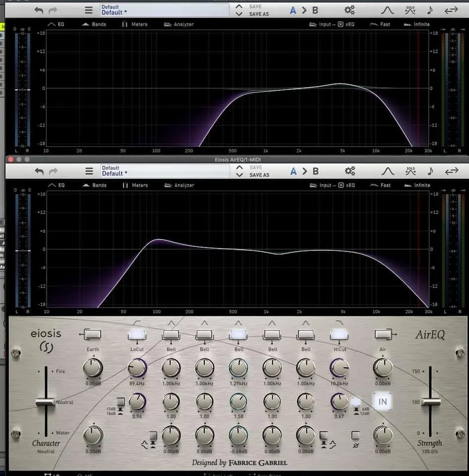Open the Infinite hold menu in upper window
469x476 pixels.
coord(416,24)
